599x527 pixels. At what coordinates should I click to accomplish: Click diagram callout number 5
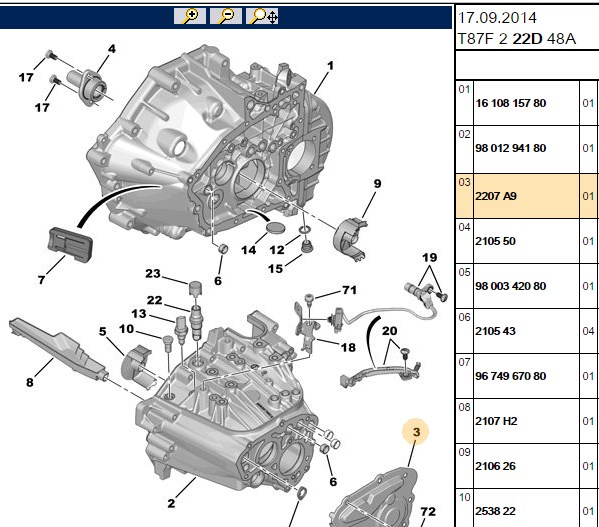102,331
